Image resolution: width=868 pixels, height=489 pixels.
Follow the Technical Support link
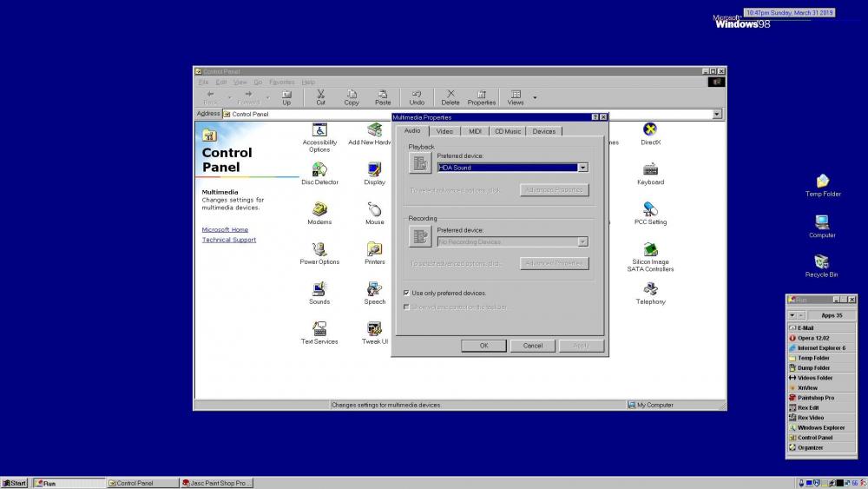click(x=229, y=240)
